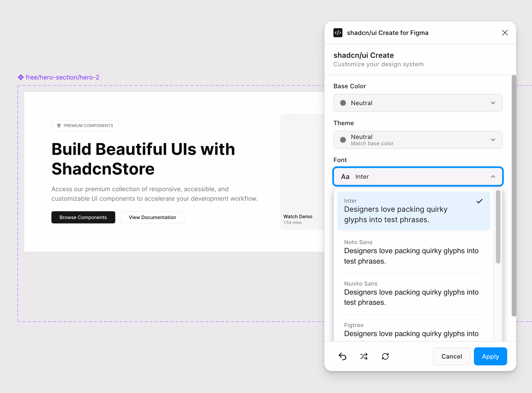532x393 pixels.
Task: Select the free/hero-section/hero-2 frame label
Action: pyautogui.click(x=62, y=77)
